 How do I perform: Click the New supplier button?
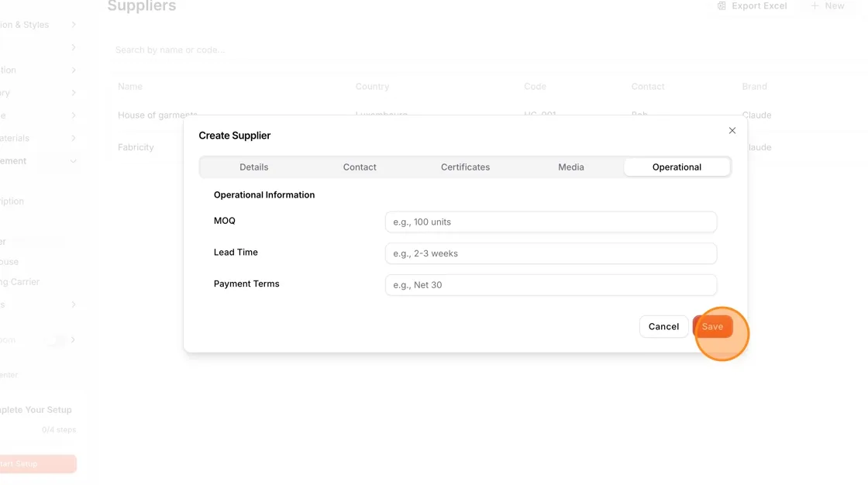828,6
